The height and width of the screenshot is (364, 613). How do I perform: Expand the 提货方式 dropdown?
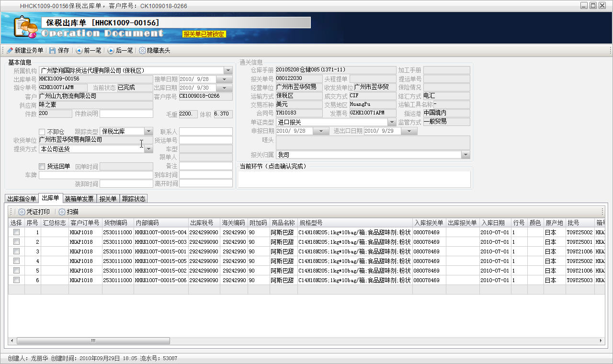click(148, 149)
